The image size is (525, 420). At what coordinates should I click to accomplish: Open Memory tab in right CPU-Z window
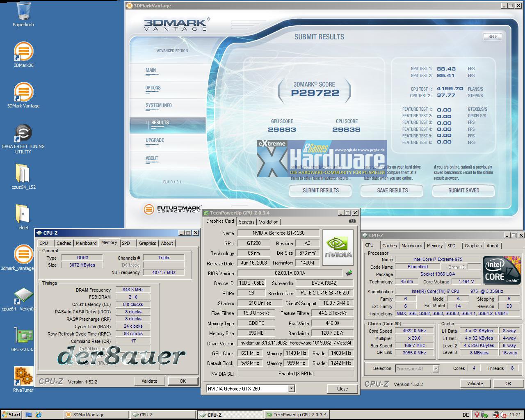coord(435,246)
